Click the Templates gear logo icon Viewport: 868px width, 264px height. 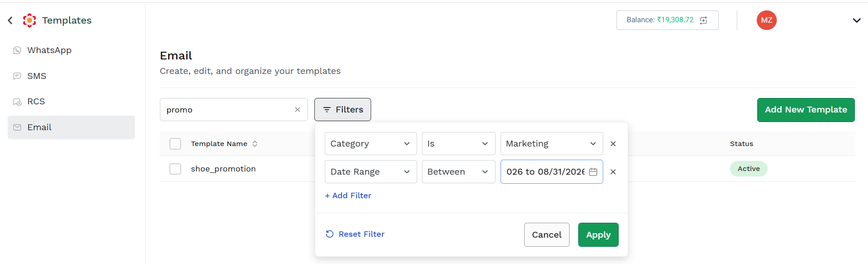coord(30,20)
